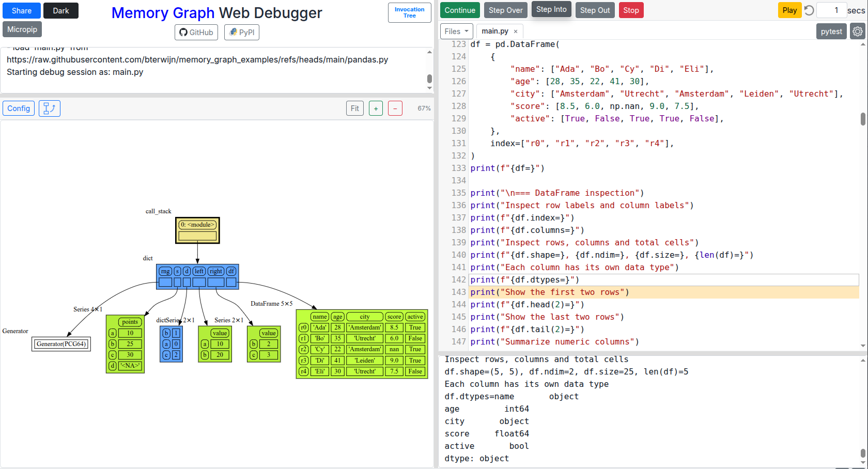868x469 pixels.
Task: Click the '<NA>' value in the points Series
Action: [x=130, y=366]
